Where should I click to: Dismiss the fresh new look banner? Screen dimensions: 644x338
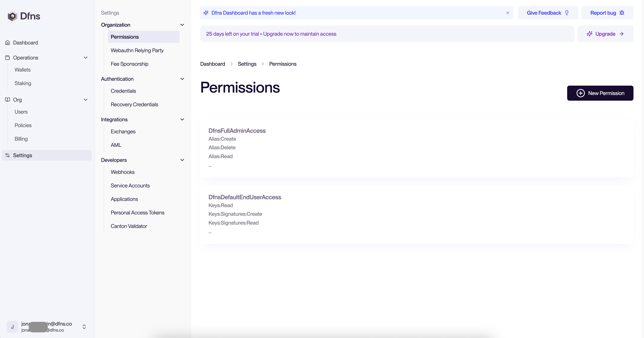pos(507,13)
